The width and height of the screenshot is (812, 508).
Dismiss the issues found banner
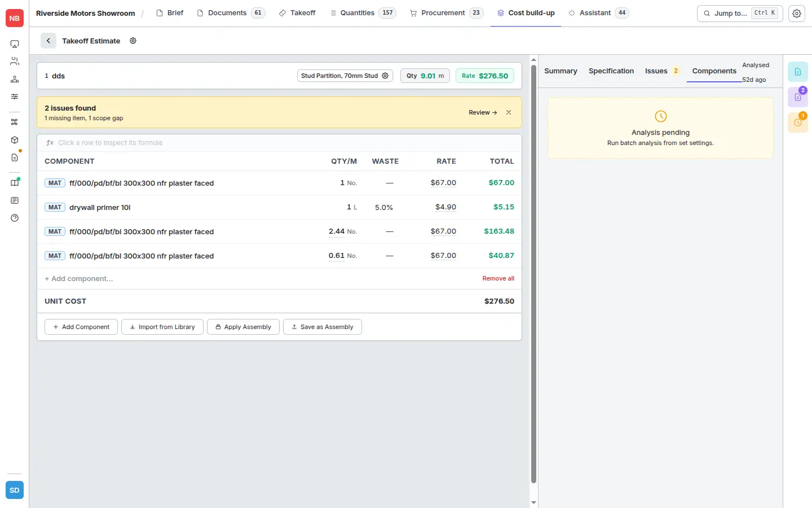pyautogui.click(x=509, y=112)
